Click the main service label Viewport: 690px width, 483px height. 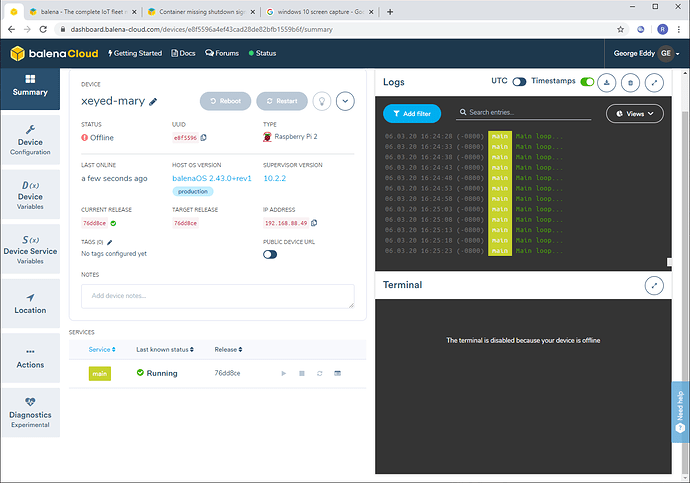click(100, 373)
